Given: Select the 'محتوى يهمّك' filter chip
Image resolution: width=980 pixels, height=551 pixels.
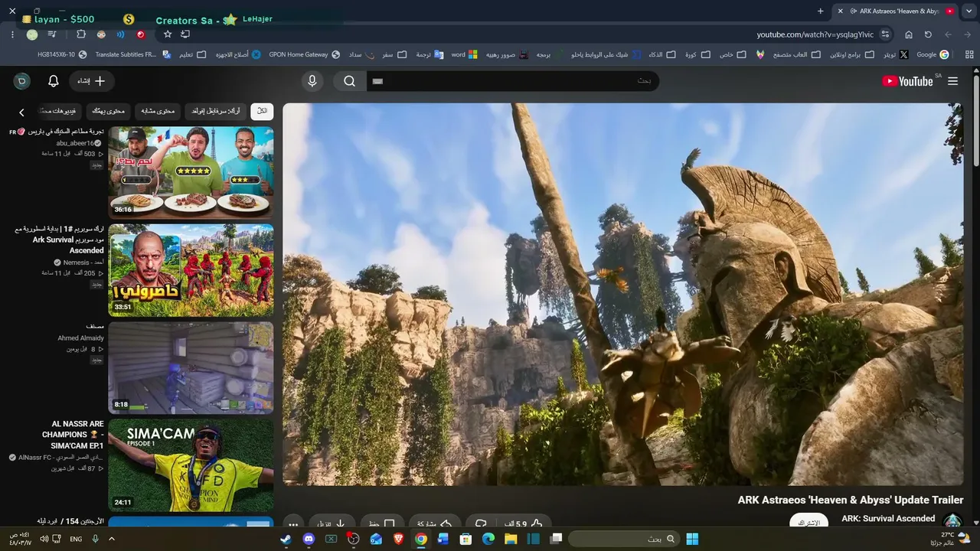Looking at the screenshot, I should click(109, 111).
